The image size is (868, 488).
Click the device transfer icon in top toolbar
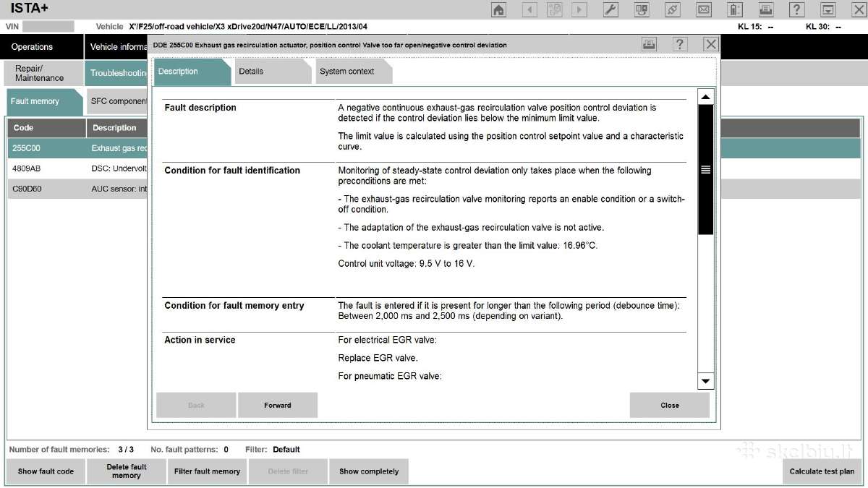pos(642,9)
